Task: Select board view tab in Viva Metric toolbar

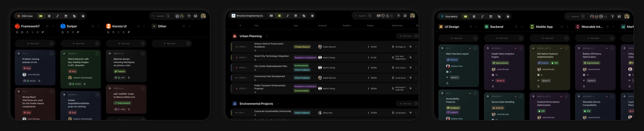Action: (x=465, y=16)
